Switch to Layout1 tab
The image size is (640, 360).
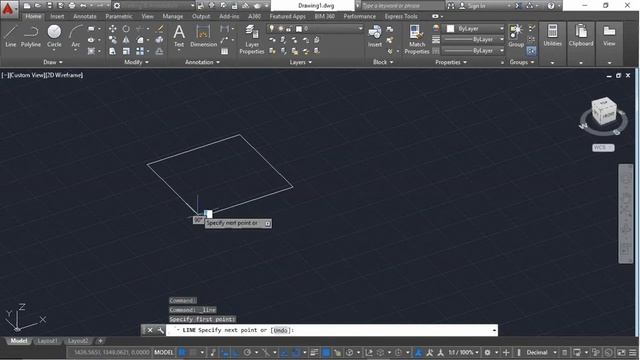point(47,341)
